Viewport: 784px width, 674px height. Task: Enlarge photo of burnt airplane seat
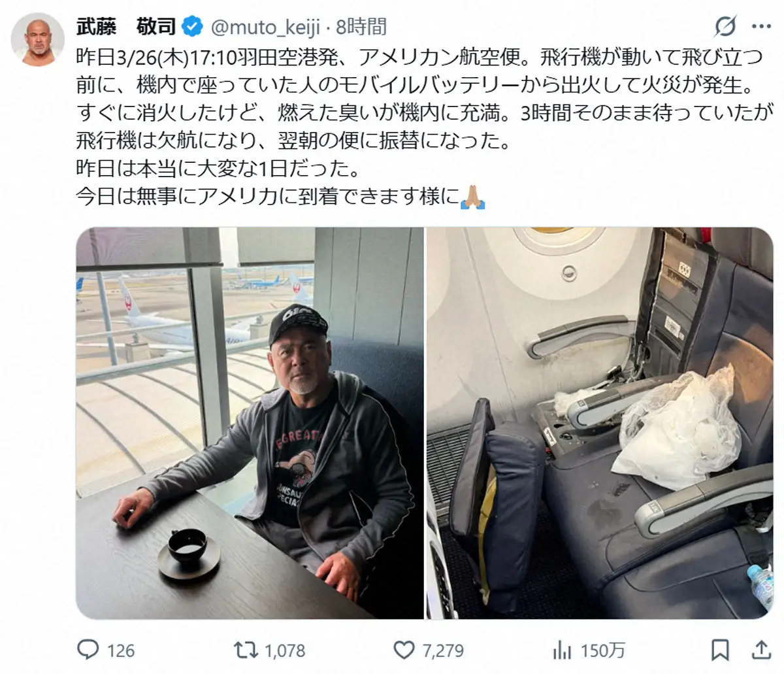[600, 423]
